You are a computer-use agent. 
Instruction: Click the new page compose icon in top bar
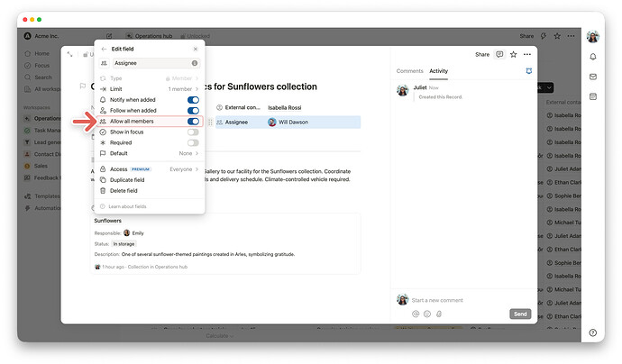pos(109,36)
